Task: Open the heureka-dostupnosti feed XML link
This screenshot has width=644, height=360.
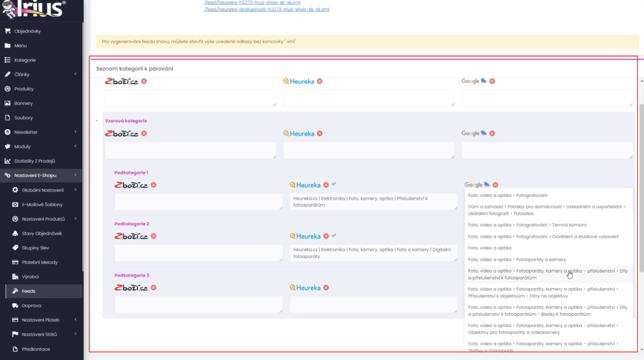Action: [267, 9]
